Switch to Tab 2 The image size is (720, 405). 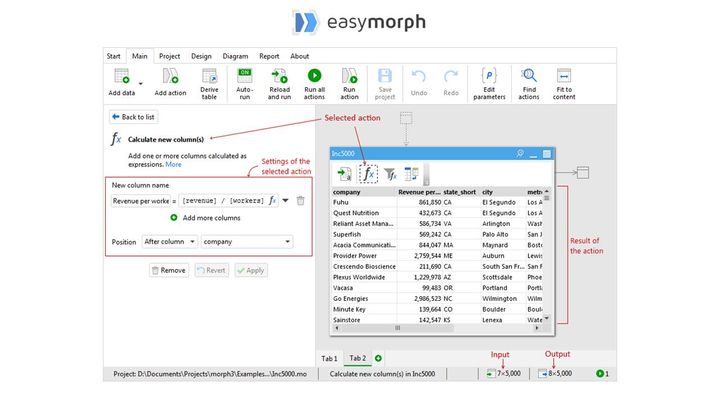[x=358, y=358]
